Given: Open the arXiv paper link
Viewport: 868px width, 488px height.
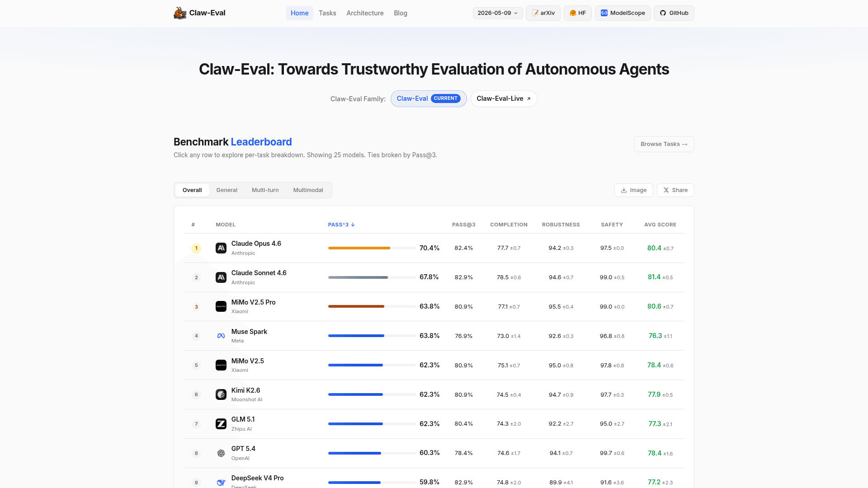Looking at the screenshot, I should [543, 13].
